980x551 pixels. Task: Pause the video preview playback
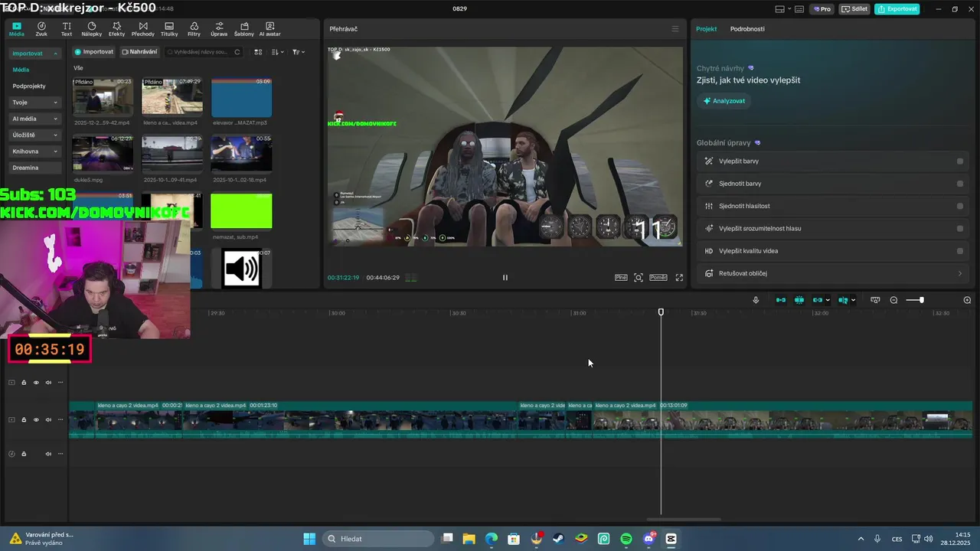505,278
